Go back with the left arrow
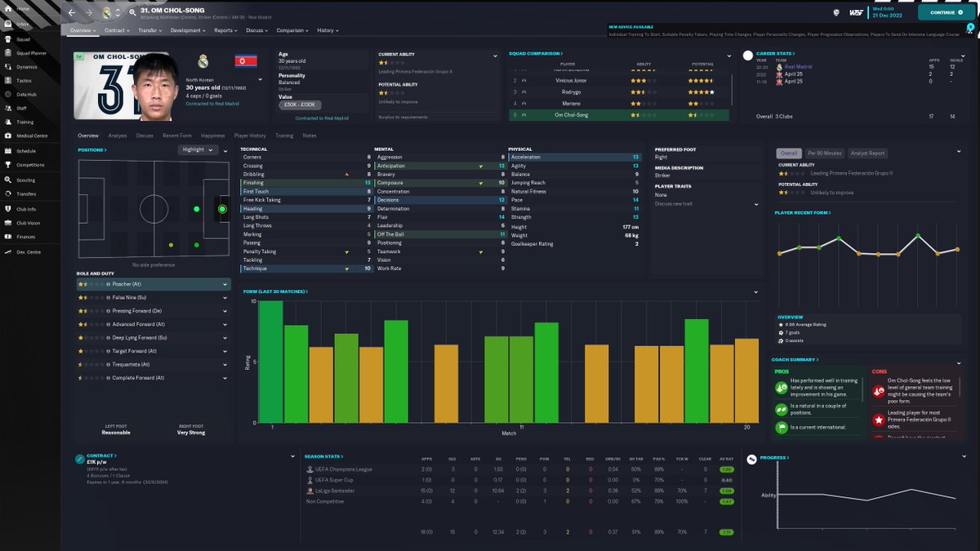980x551 pixels. [x=72, y=12]
